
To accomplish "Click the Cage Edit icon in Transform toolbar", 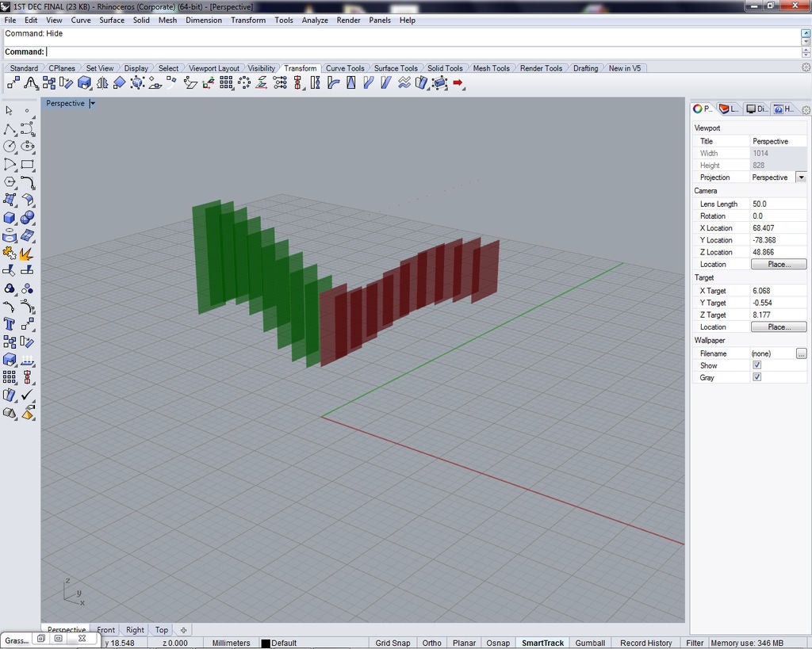I will click(439, 82).
